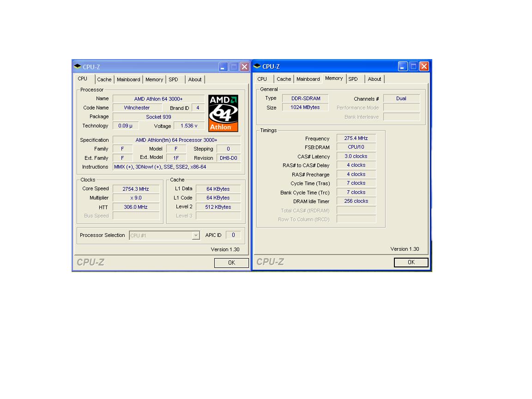Open Memory tab in left window

(154, 79)
